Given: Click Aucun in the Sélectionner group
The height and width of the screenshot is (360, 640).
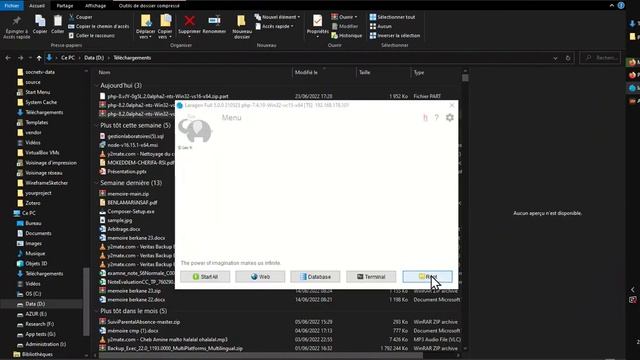Looking at the screenshot, I should point(381,26).
